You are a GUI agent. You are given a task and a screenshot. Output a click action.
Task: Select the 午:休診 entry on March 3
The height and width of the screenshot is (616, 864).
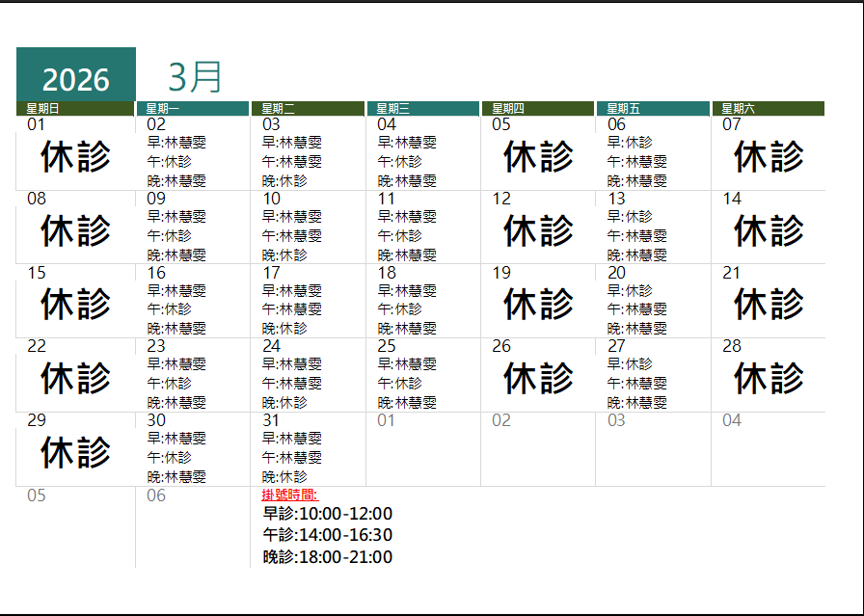point(289,161)
